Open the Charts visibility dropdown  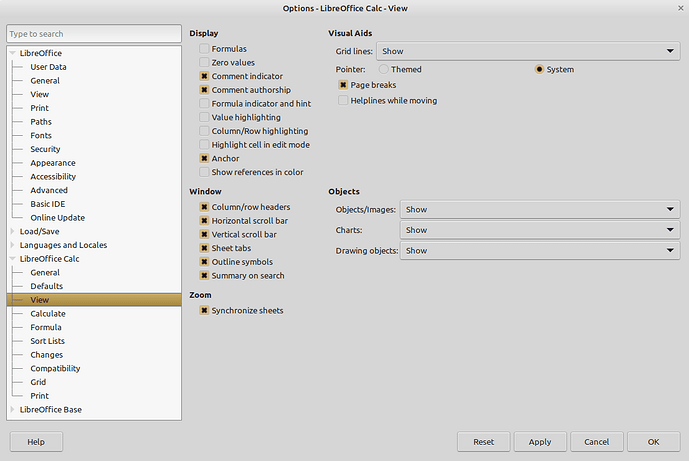click(540, 230)
